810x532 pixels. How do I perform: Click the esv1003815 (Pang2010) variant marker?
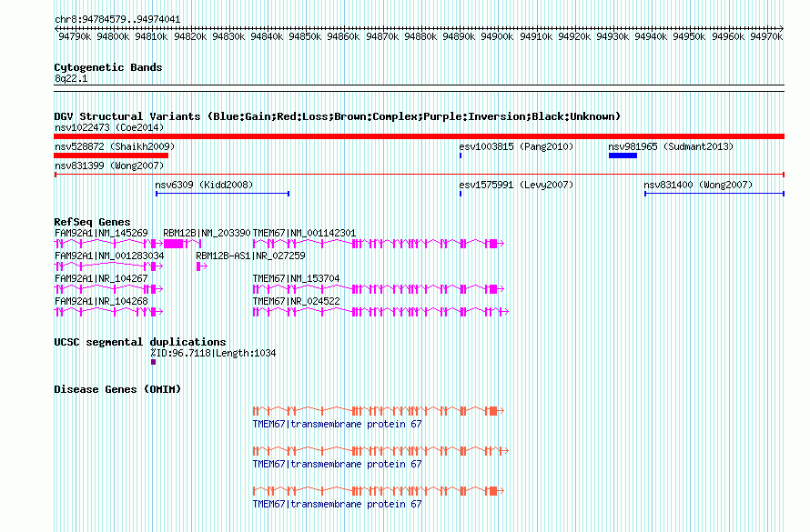[461, 156]
